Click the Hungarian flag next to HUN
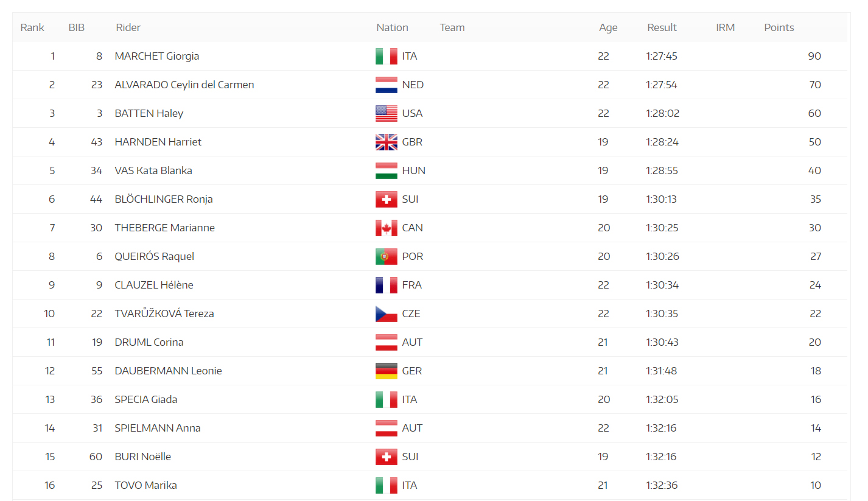 coord(386,170)
